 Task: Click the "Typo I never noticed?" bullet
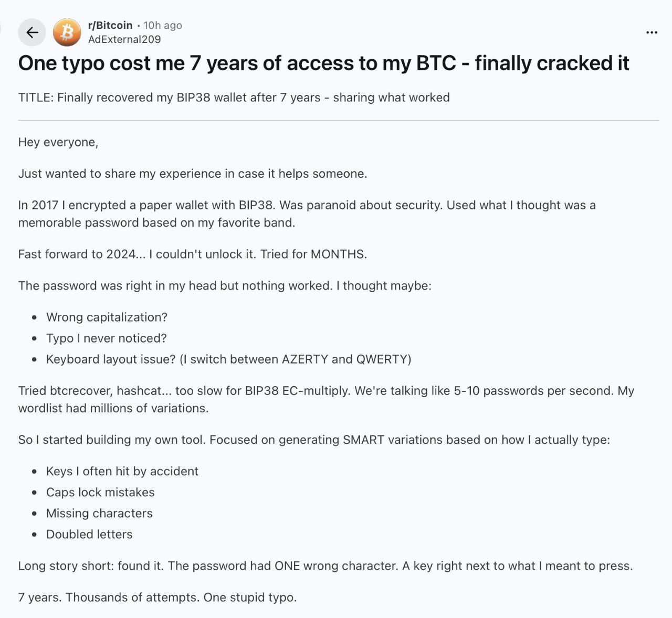[106, 338]
